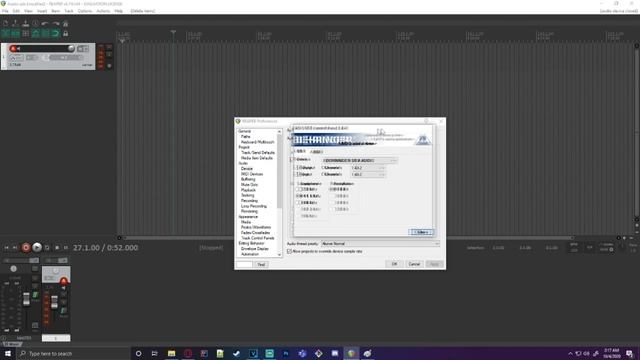Viewport: 640px width, 360px height.
Task: Open the Behringer device selection dropdown
Action: click(360, 160)
